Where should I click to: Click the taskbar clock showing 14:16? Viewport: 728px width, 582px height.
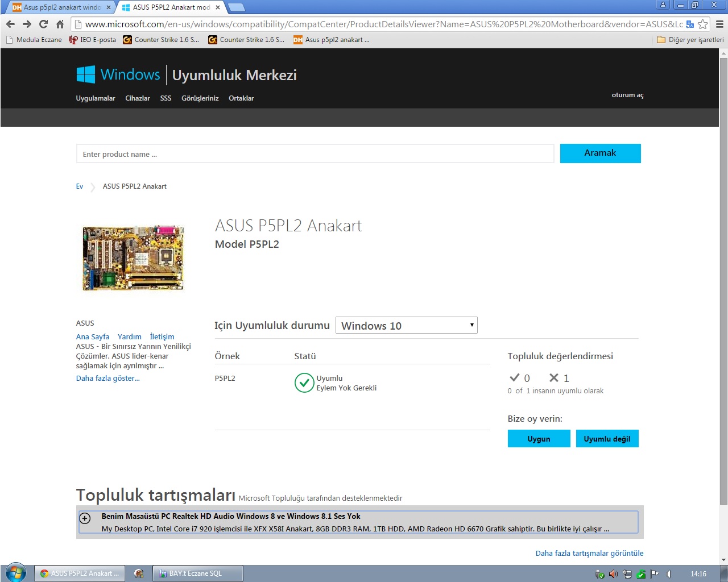click(x=698, y=574)
